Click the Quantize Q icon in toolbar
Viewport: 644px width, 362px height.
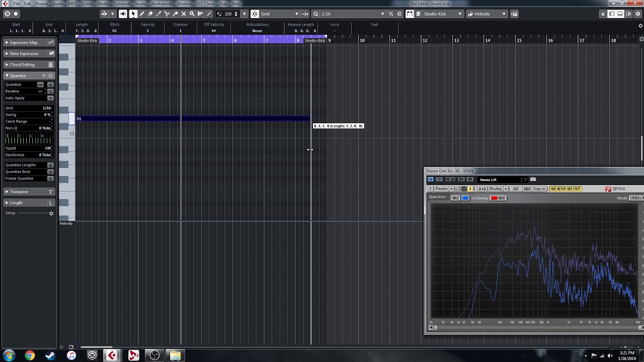[315, 14]
